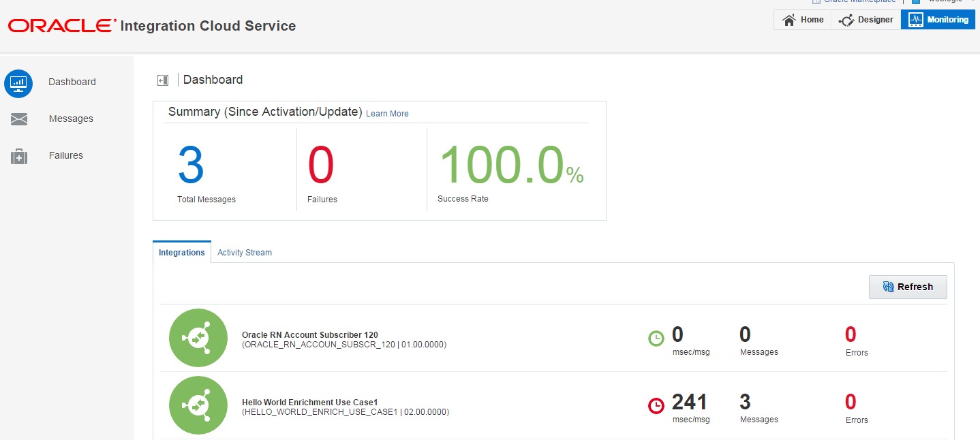This screenshot has width=980, height=440.
Task: Open the Learn More link
Action: 387,114
